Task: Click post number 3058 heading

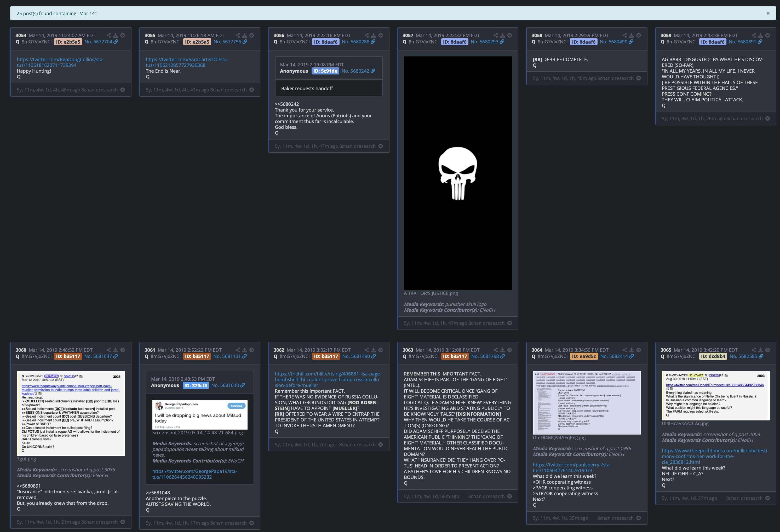Action: click(x=537, y=35)
